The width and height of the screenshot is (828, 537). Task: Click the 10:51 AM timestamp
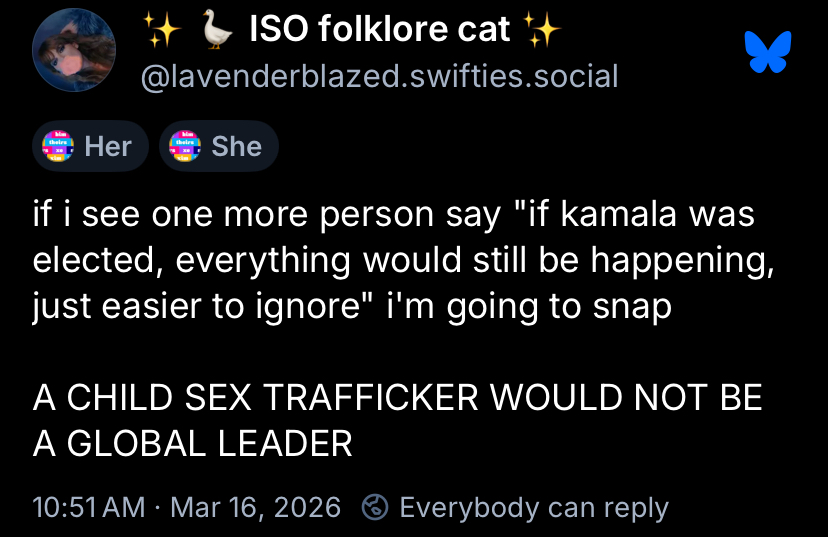click(89, 507)
